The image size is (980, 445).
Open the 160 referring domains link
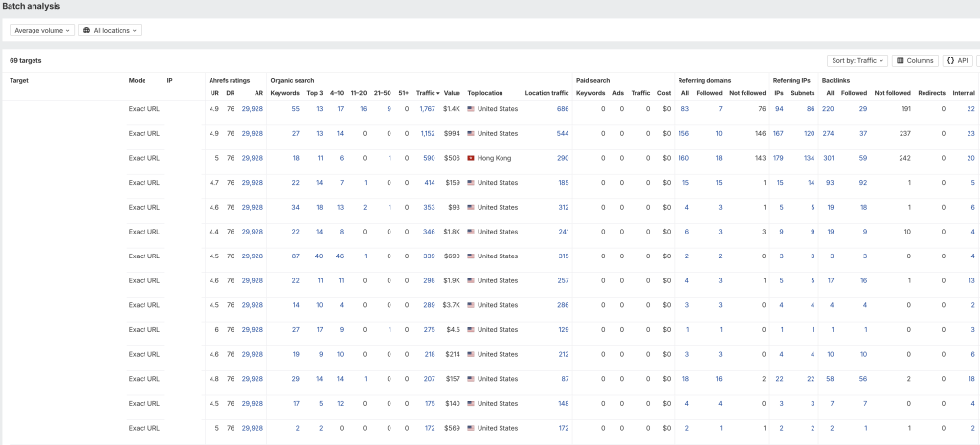click(683, 158)
